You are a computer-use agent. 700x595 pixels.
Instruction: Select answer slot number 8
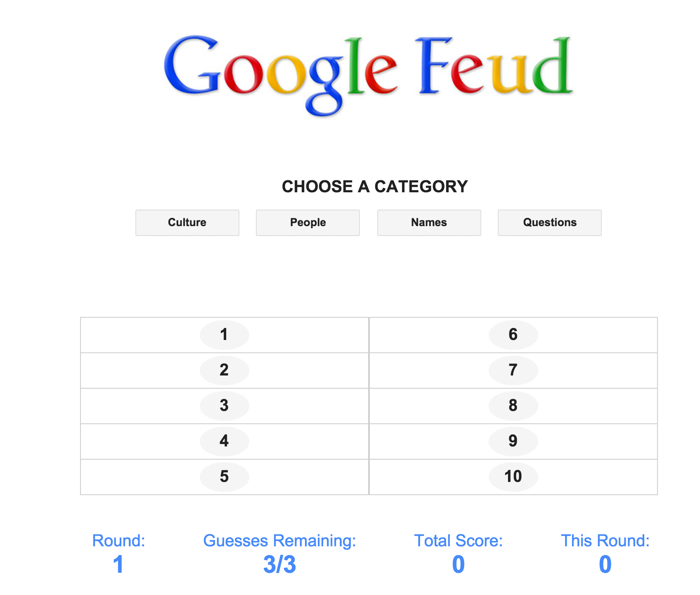click(513, 406)
